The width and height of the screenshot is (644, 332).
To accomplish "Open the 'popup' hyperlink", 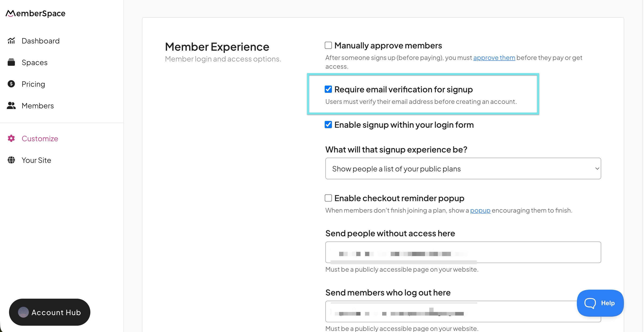I will 480,210.
